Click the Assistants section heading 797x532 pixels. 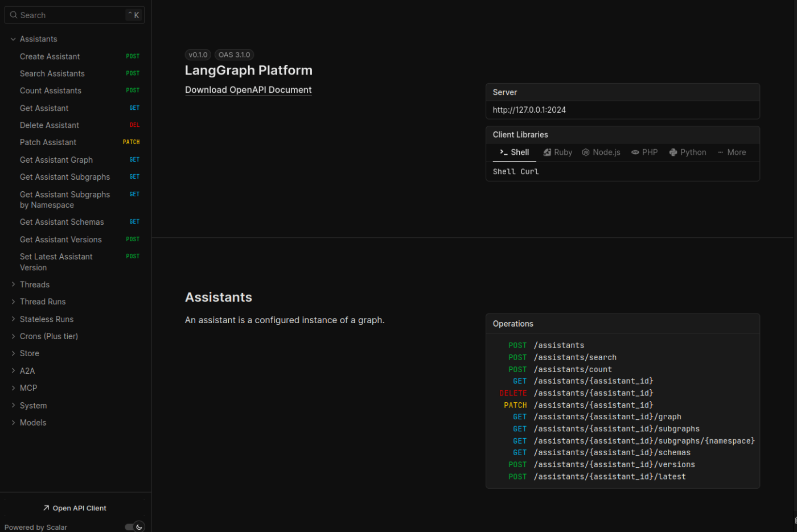click(x=219, y=298)
